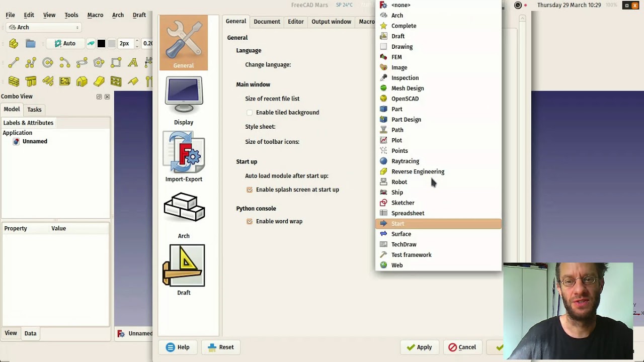Switch to the Document preferences tab

[x=267, y=22]
